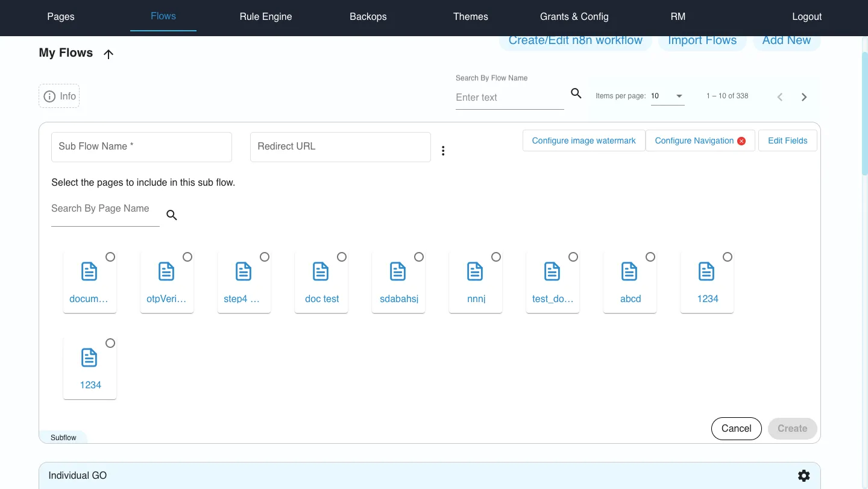Open Configure image watermark
868x489 pixels.
click(584, 140)
